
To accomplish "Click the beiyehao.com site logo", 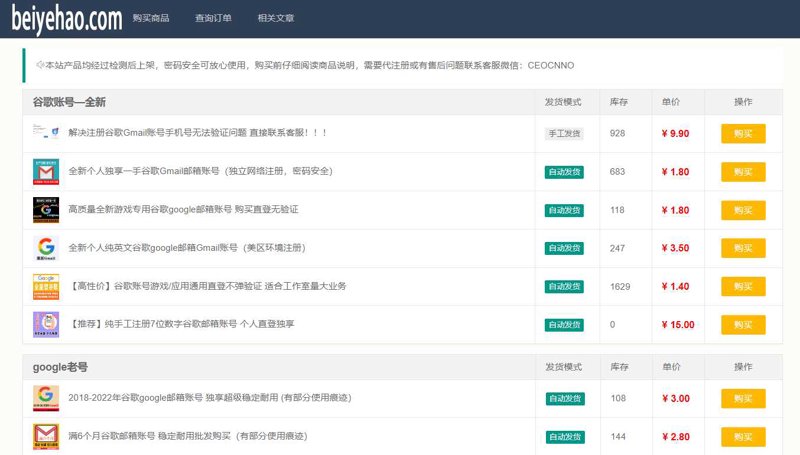I will (x=67, y=19).
